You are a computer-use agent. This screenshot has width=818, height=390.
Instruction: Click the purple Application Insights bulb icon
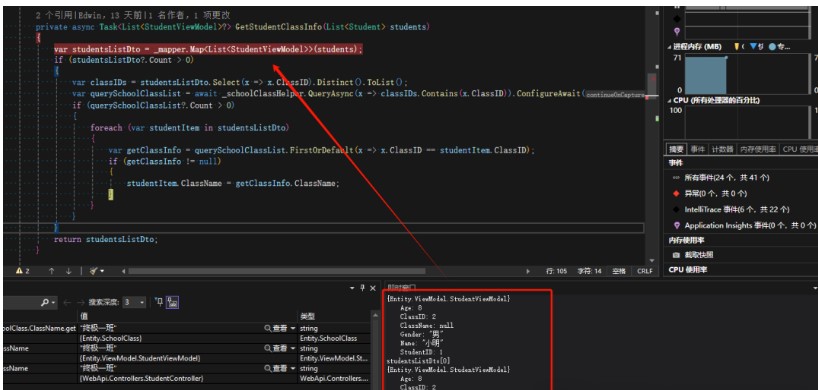pos(677,226)
